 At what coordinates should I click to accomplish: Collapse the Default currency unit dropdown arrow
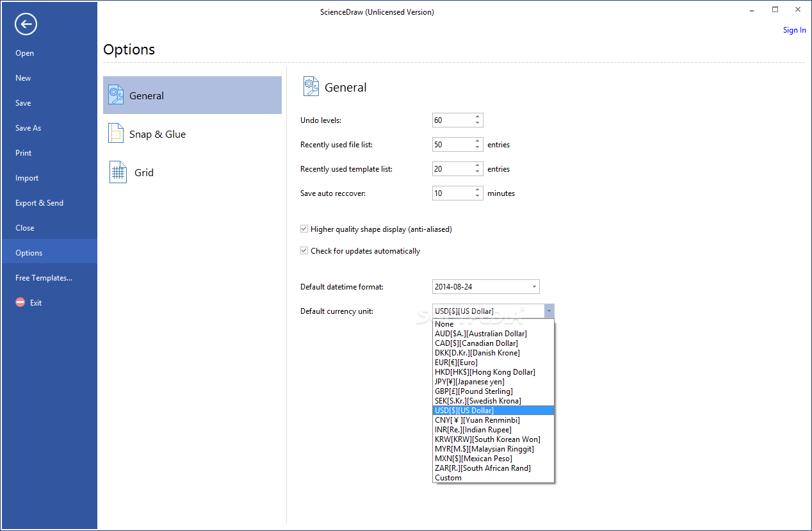(x=549, y=311)
